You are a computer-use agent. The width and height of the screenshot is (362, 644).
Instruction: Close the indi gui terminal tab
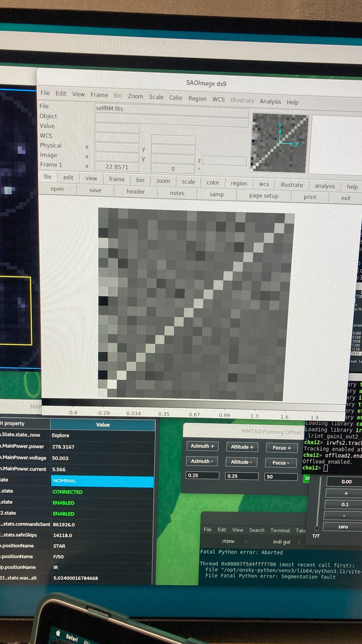tap(299, 542)
